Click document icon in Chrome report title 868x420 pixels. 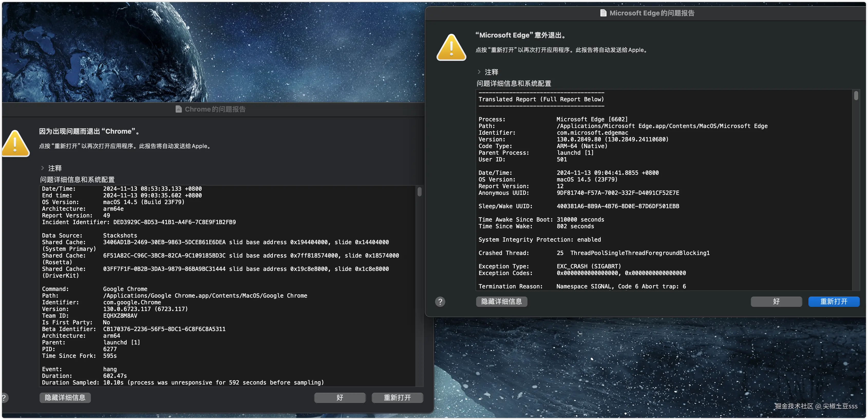pyautogui.click(x=178, y=109)
